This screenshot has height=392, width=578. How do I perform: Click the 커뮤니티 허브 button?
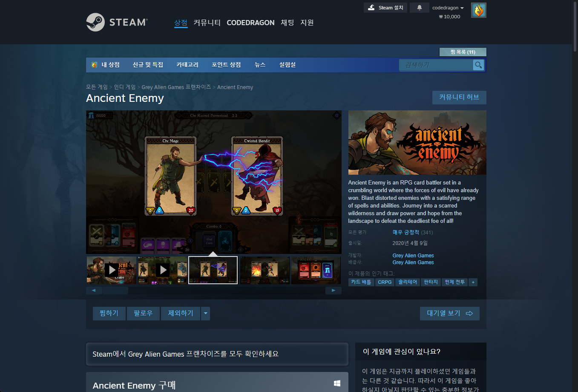pos(459,97)
